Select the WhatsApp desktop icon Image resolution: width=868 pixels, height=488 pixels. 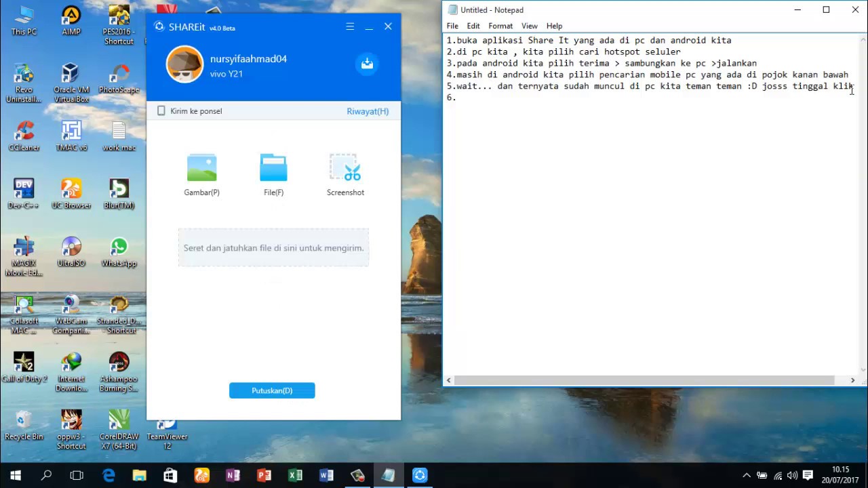(119, 252)
